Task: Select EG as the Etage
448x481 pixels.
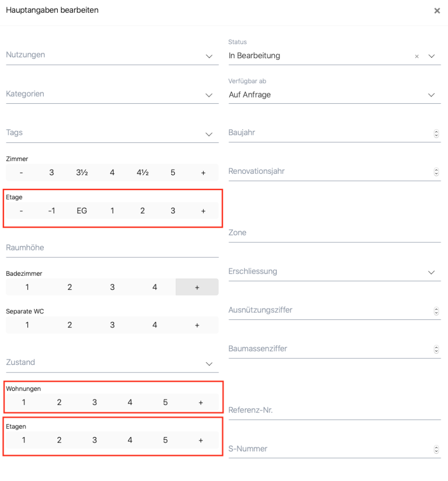Action: pyautogui.click(x=82, y=211)
